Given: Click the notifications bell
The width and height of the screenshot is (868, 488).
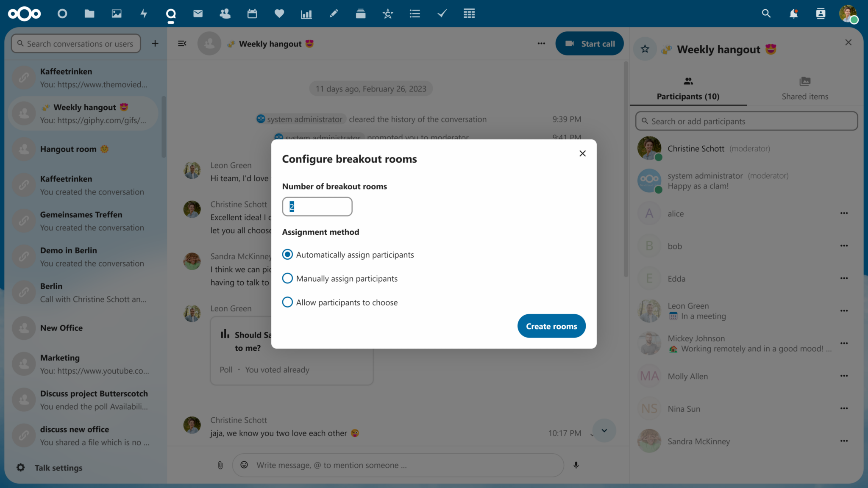Looking at the screenshot, I should point(793,13).
